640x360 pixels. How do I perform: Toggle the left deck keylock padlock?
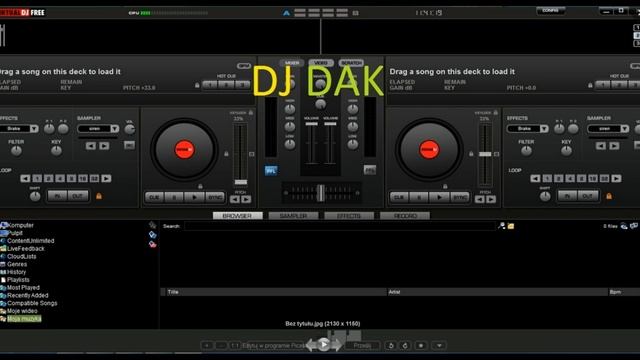(x=251, y=112)
